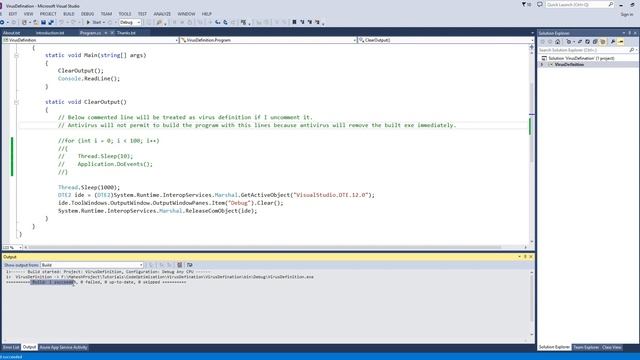Click the Solution Explorer Refresh icon
The width and height of the screenshot is (640, 360).
click(587, 42)
